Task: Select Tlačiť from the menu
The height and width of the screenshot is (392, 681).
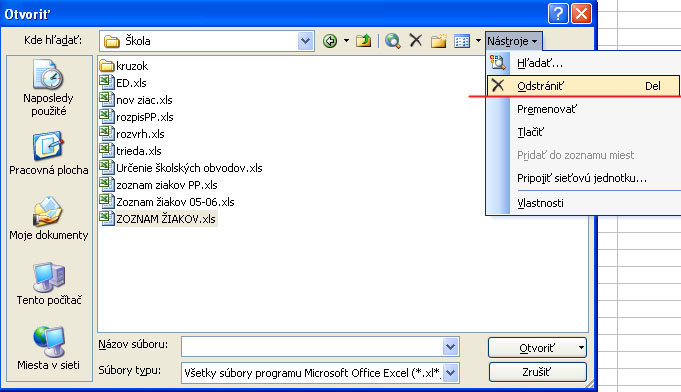Action: tap(530, 132)
